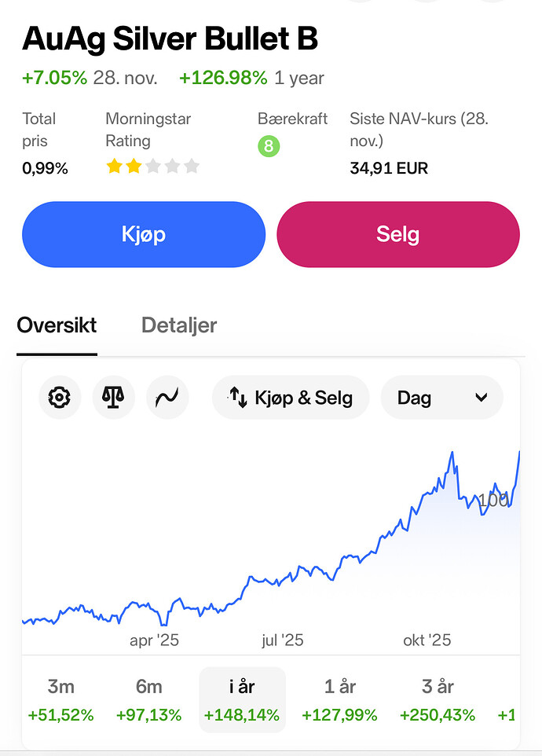Open chart settings gear icon
This screenshot has height=756, width=542.
(59, 398)
